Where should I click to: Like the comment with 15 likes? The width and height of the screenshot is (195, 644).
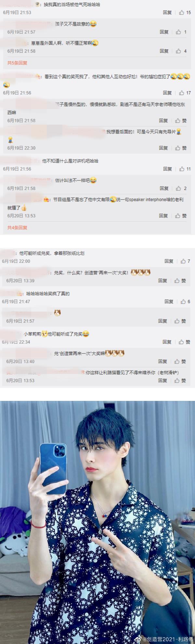(x=185, y=12)
